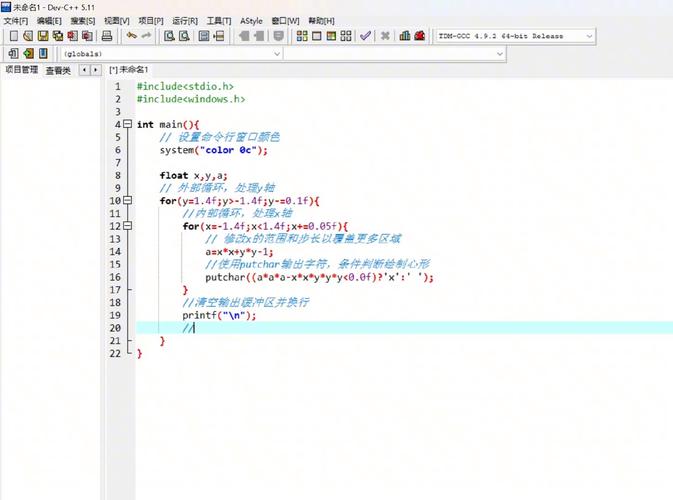673x500 pixels.
Task: Click the Print icon
Action: tap(107, 36)
